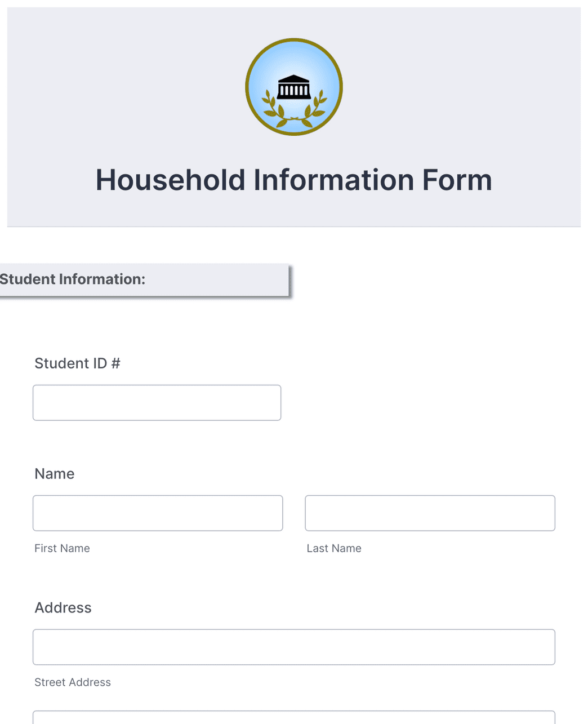Focus the first name entry box
588x724 pixels.
click(158, 513)
